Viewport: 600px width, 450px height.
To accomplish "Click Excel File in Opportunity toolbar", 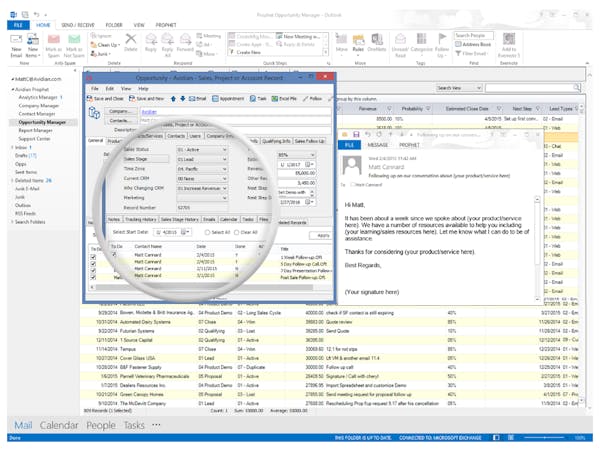I will [284, 99].
